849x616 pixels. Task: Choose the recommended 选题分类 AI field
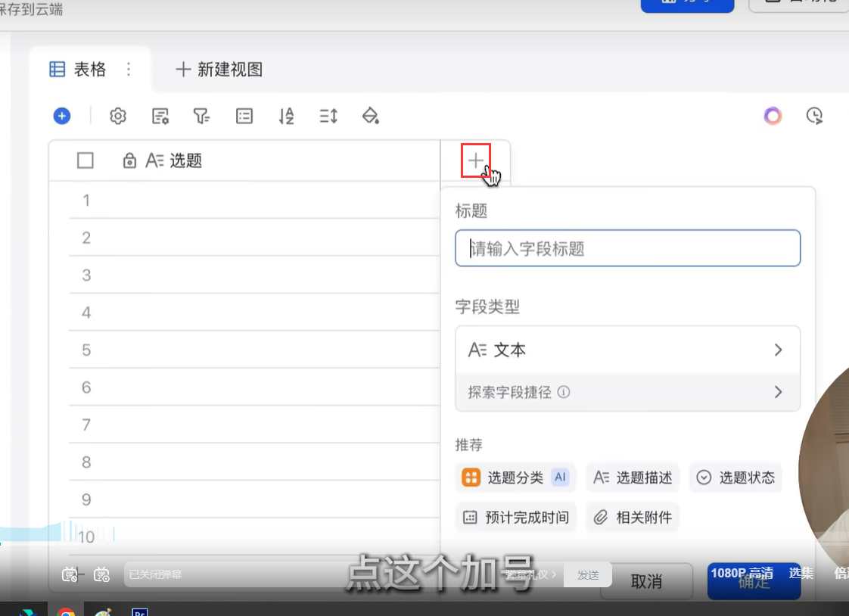click(515, 478)
